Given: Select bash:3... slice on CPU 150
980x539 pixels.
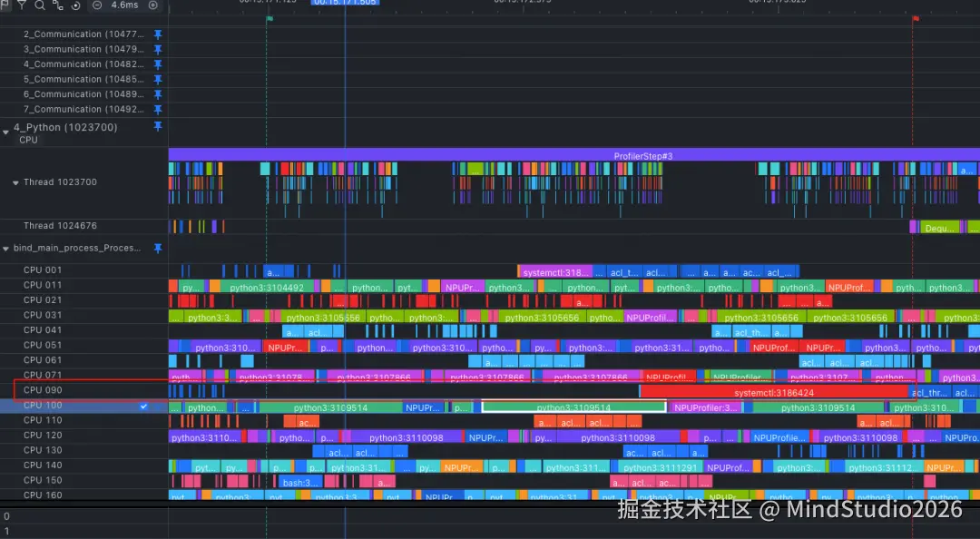Looking at the screenshot, I should point(299,482).
